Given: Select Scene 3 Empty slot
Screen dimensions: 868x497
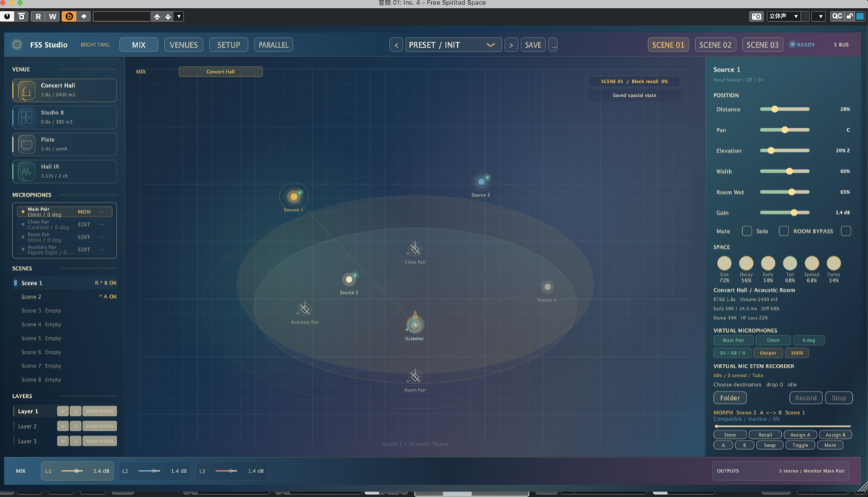Looking at the screenshot, I should click(x=65, y=310).
